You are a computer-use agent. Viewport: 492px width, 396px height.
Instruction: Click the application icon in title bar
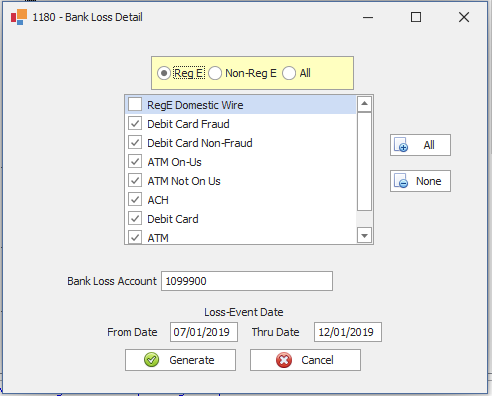click(19, 17)
